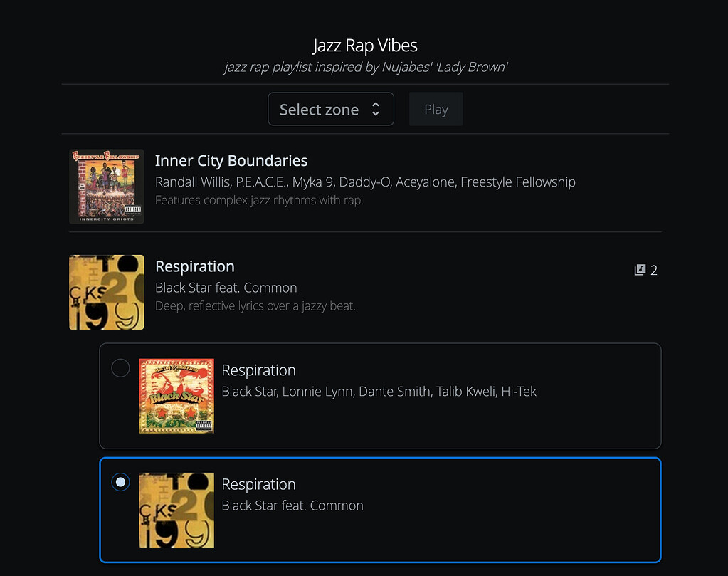Click the up-down chevron in Select zone

point(376,110)
